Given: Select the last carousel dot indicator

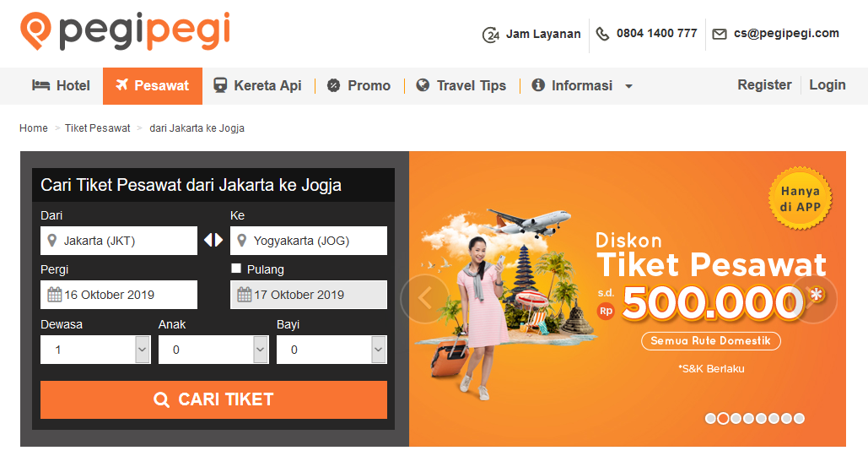Looking at the screenshot, I should (x=799, y=418).
